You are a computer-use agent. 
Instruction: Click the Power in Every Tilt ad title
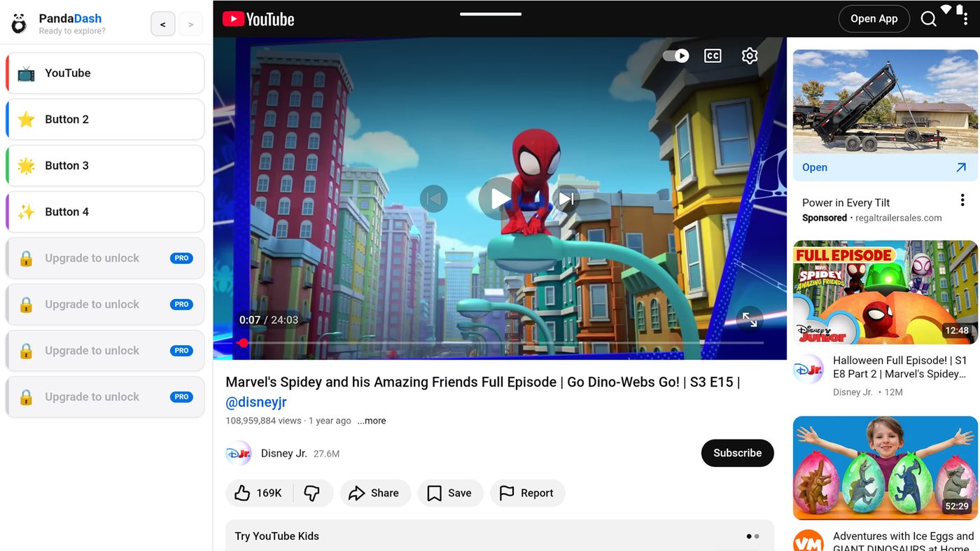[x=846, y=202]
